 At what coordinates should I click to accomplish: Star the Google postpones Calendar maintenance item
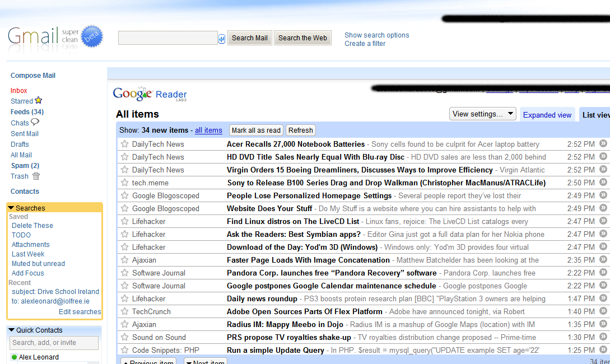coord(124,286)
